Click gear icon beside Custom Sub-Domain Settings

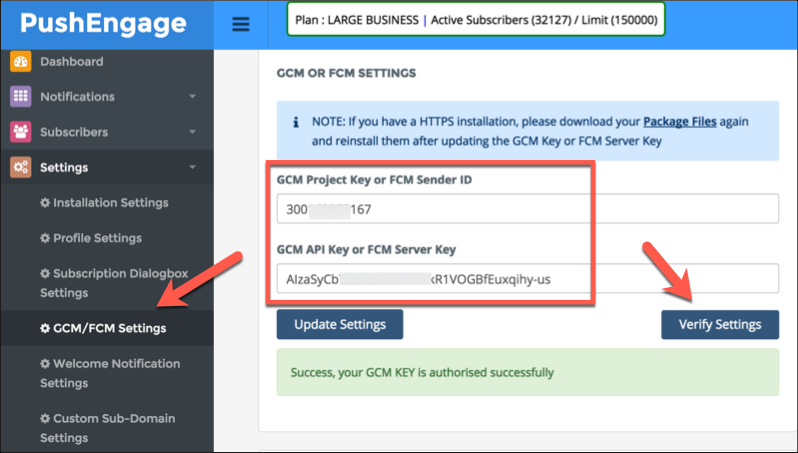[45, 418]
